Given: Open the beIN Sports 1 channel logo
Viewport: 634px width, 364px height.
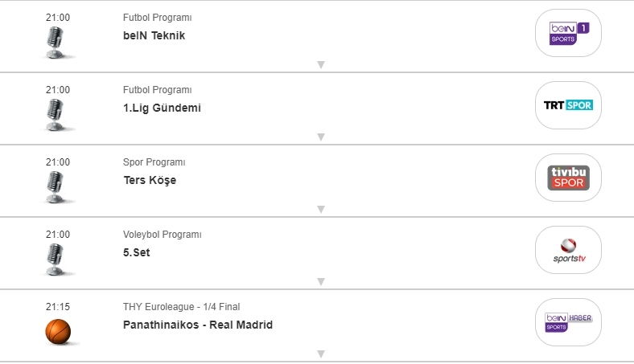Looking at the screenshot, I should tap(569, 33).
